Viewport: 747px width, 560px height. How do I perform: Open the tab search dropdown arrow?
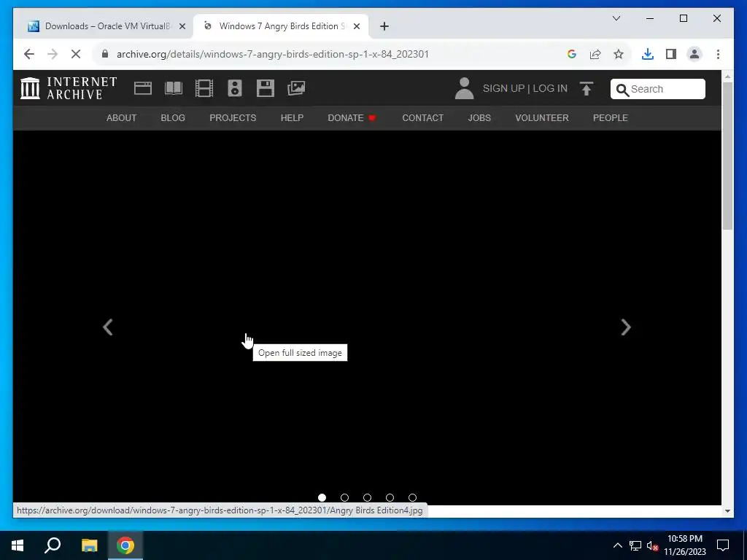(616, 18)
